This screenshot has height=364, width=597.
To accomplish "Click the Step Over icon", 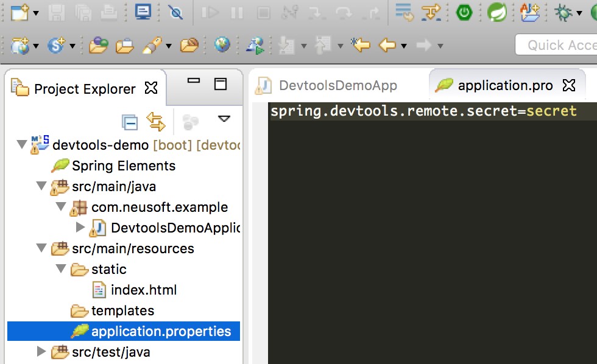I will point(344,13).
